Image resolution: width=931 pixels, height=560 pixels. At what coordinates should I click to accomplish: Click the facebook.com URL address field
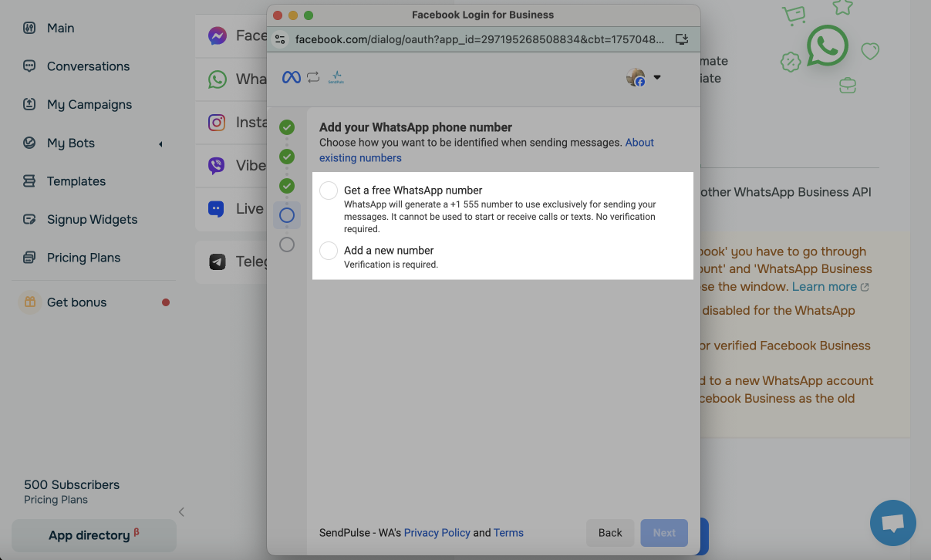click(x=478, y=39)
